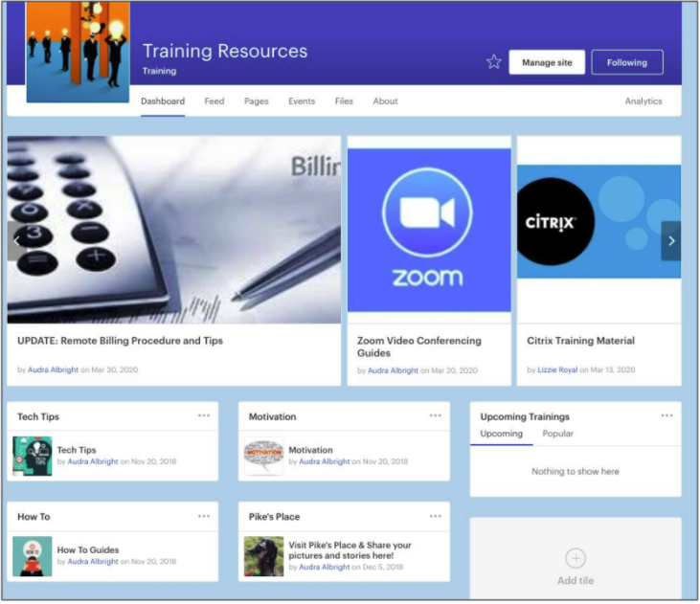Open the Pike's Place dog photo icon

point(263,556)
